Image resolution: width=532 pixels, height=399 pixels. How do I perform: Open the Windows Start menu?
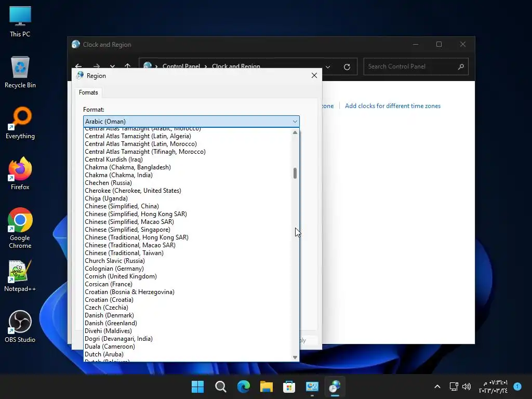click(x=197, y=387)
